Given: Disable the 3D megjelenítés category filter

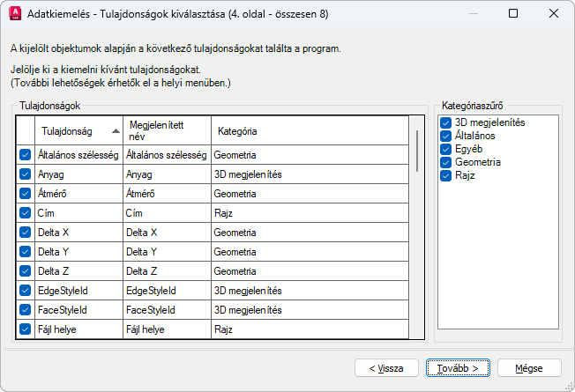Looking at the screenshot, I should 446,122.
